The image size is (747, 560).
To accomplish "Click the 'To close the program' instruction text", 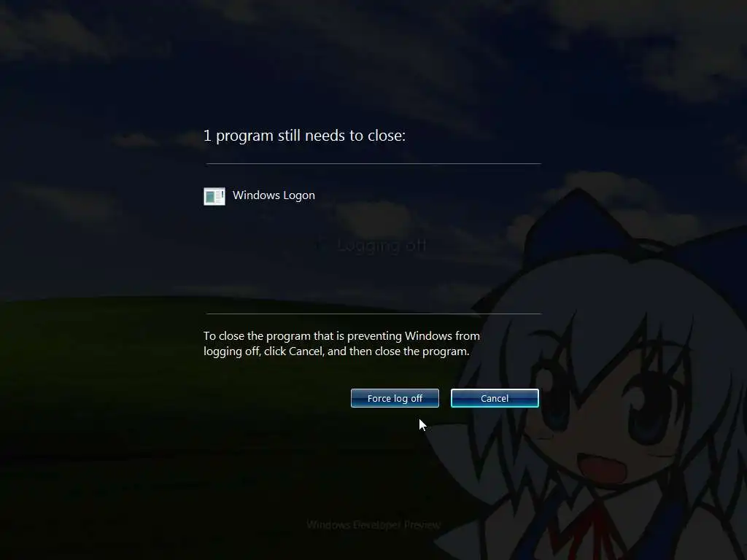I will pyautogui.click(x=341, y=343).
